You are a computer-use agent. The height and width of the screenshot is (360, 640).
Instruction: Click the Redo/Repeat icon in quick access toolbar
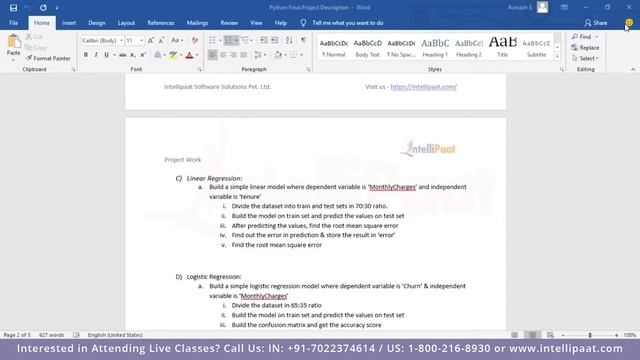tap(43, 8)
